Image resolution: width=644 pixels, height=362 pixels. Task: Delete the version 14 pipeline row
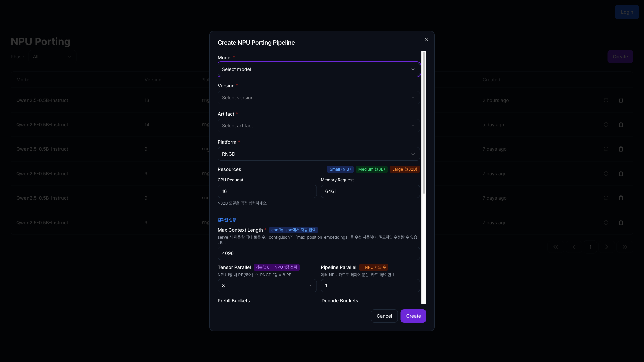pos(621,125)
